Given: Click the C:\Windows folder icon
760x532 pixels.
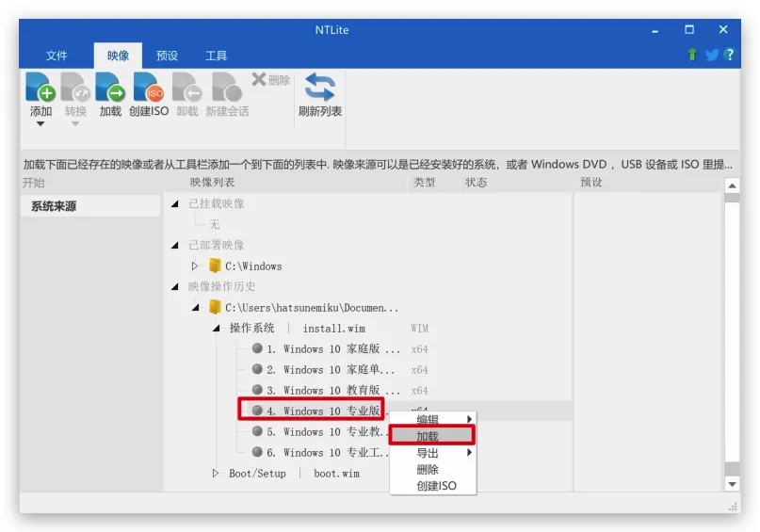Looking at the screenshot, I should point(215,266).
